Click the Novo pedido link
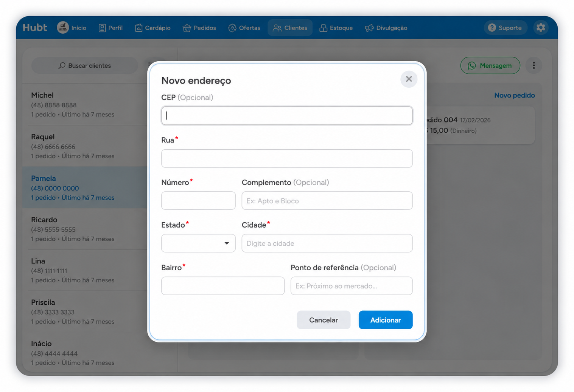The image size is (574, 392). (x=514, y=95)
